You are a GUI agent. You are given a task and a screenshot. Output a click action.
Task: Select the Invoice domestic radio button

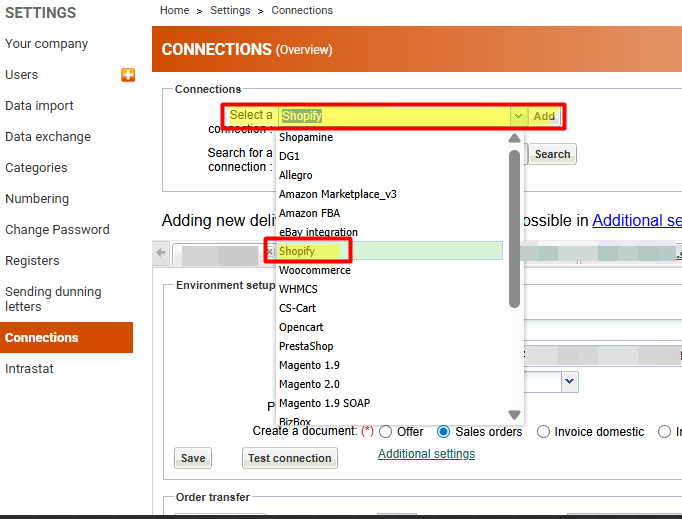coord(543,432)
